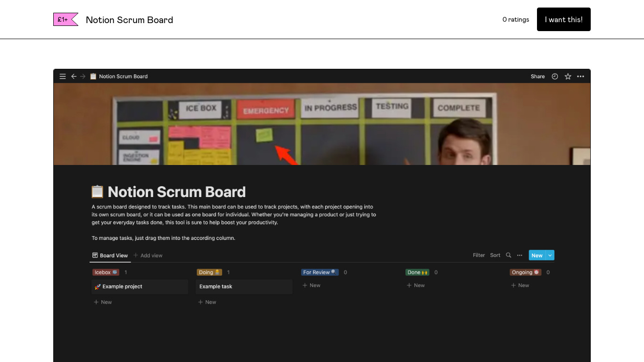This screenshot has width=644, height=362.
Task: Add new item under Icebox column
Action: tap(103, 302)
